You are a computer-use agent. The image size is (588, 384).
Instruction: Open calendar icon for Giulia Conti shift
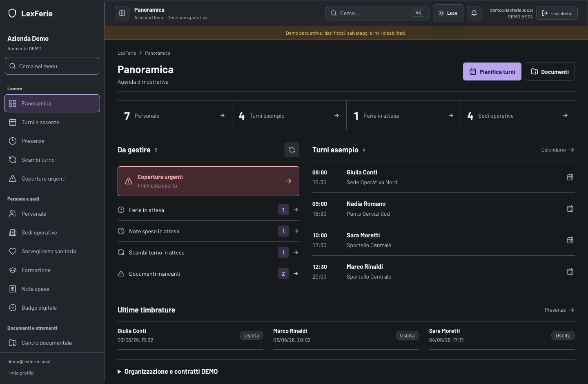point(570,177)
